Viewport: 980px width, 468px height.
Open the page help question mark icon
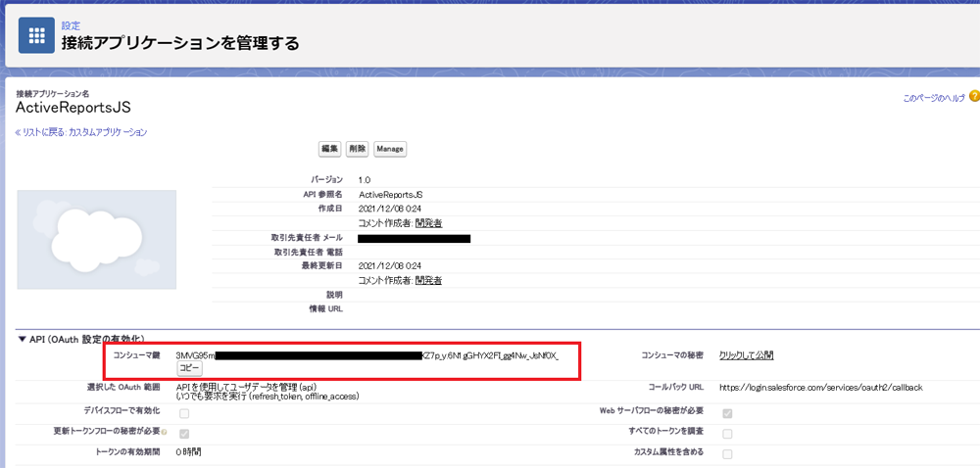coord(974,97)
